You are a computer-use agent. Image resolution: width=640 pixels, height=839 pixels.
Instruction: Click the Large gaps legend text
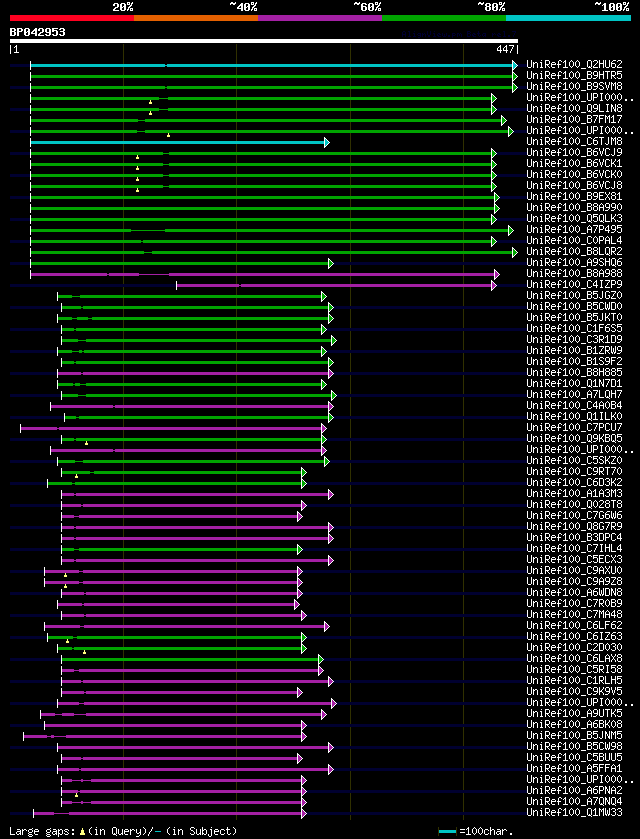[123, 832]
